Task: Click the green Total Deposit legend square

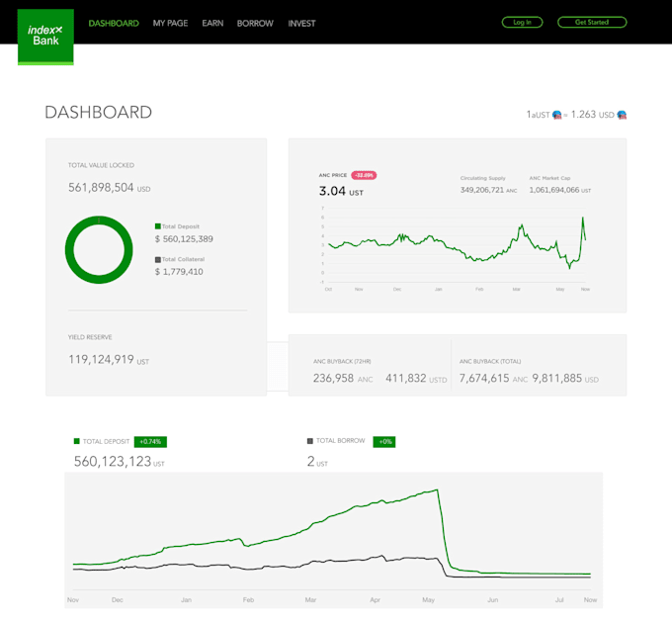Action: (x=158, y=226)
